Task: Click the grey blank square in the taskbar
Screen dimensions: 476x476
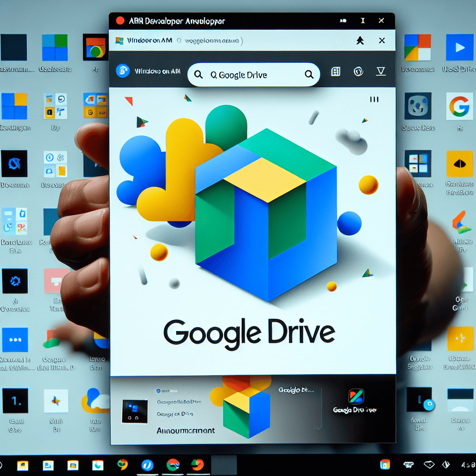Action: click(224, 465)
